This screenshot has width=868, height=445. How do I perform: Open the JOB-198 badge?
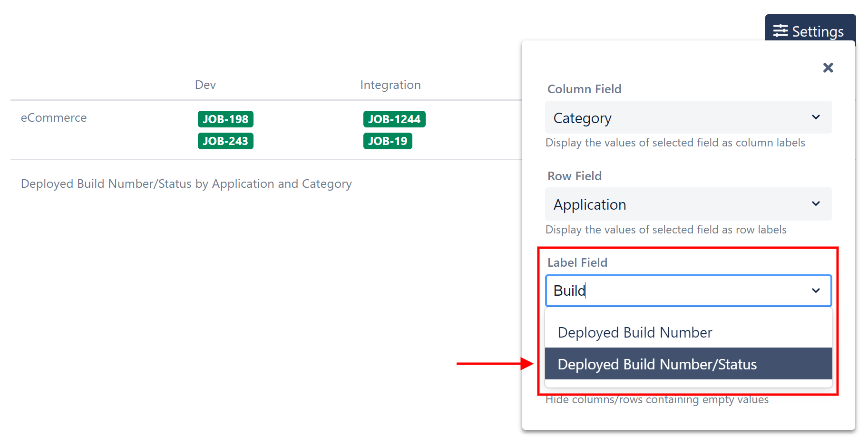(225, 119)
